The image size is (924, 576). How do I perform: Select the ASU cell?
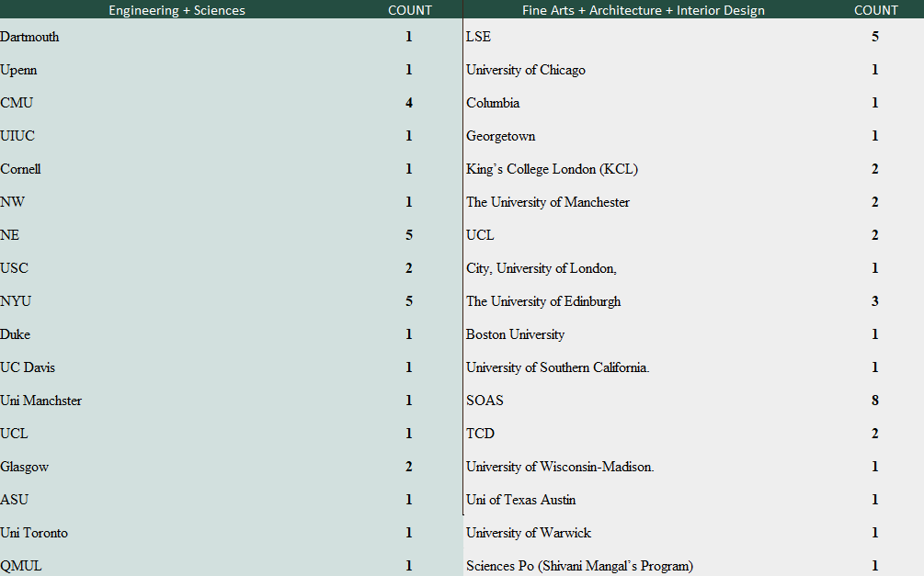pyautogui.click(x=14, y=500)
